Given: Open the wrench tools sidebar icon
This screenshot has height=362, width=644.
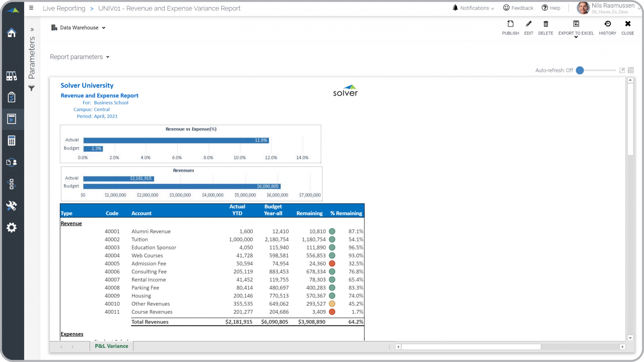Looking at the screenshot, I should (12, 206).
